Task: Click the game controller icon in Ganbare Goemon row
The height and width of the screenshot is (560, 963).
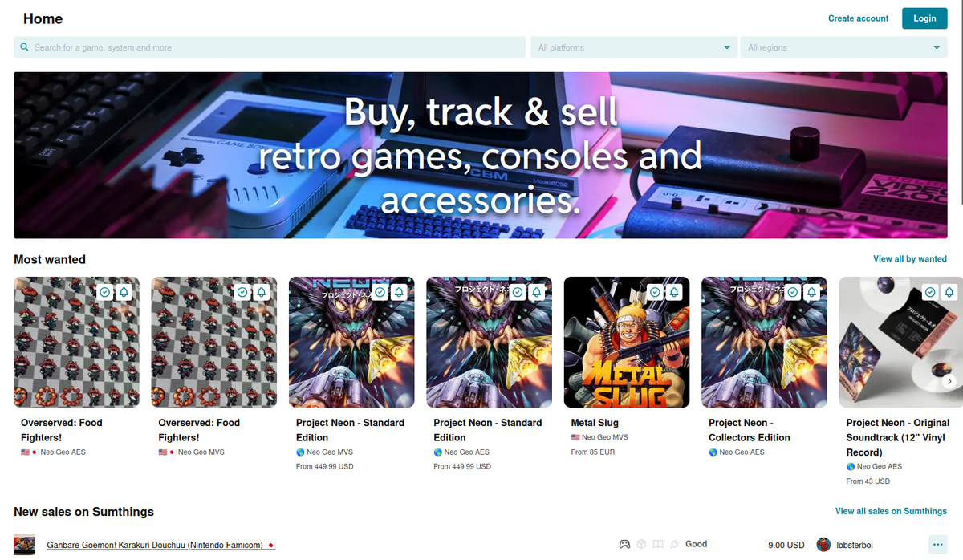Action: [624, 544]
